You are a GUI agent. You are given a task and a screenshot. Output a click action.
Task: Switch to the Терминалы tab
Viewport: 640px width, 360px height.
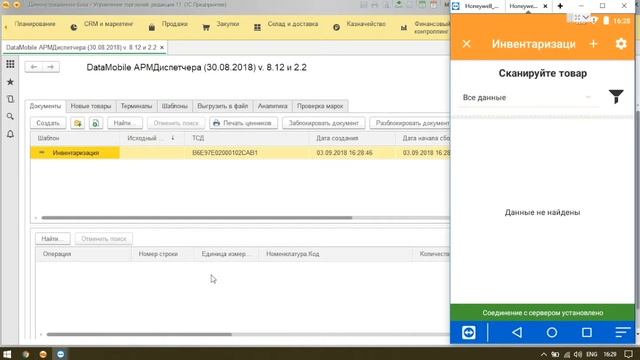[136, 106]
